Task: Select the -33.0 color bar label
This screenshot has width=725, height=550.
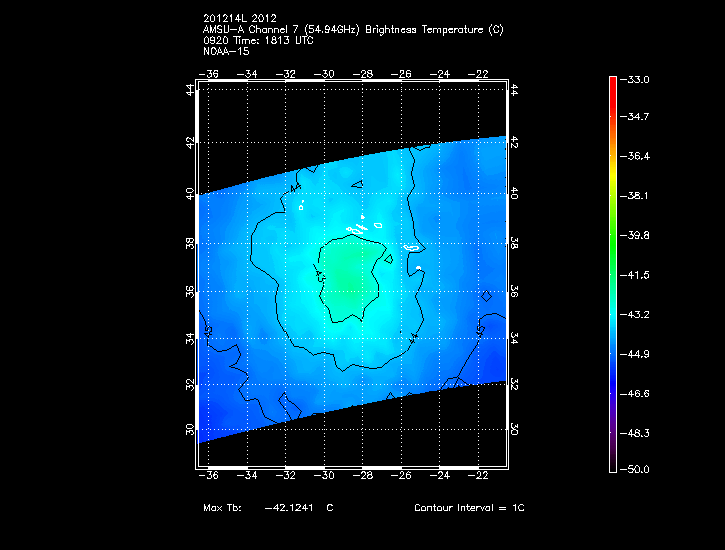Action: (638, 79)
